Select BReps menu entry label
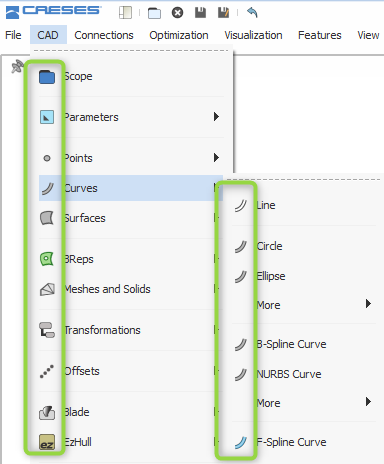The height and width of the screenshot is (464, 384). pyautogui.click(x=79, y=259)
